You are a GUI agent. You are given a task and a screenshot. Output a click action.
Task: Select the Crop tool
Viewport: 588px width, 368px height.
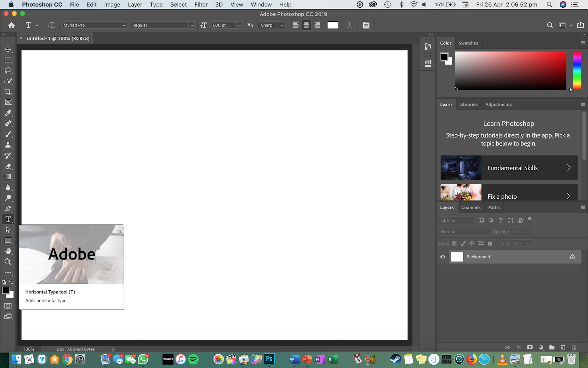point(8,92)
